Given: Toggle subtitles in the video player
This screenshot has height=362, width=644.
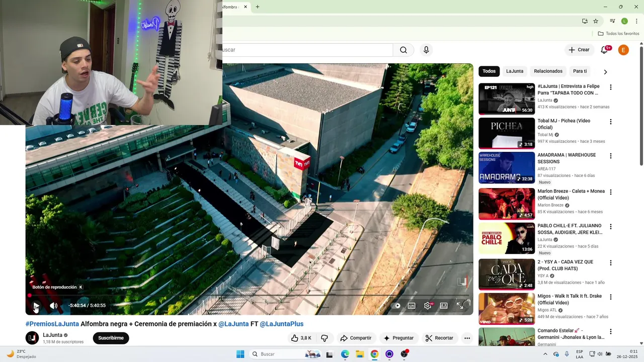Looking at the screenshot, I should tap(412, 305).
